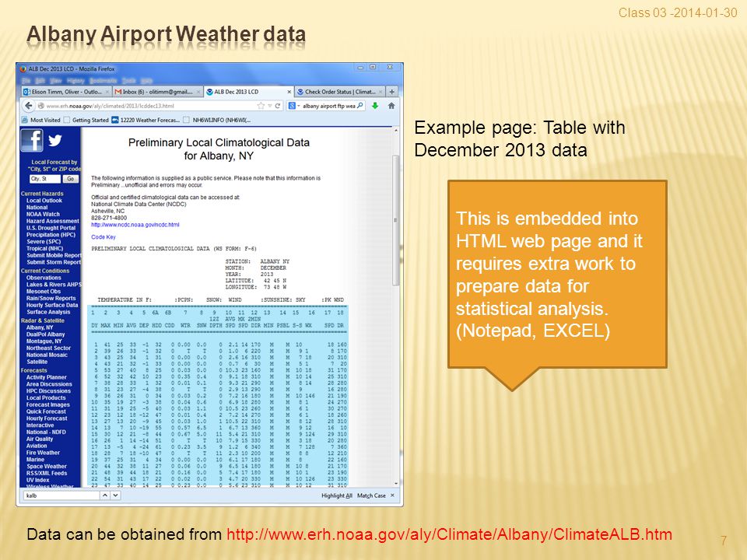The width and height of the screenshot is (747, 560).
Task: Open the URL history dropdown arrow
Action: click(270, 106)
